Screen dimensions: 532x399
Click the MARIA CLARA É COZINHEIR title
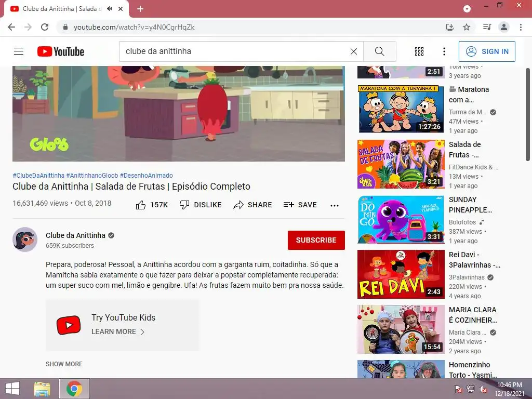(x=473, y=315)
